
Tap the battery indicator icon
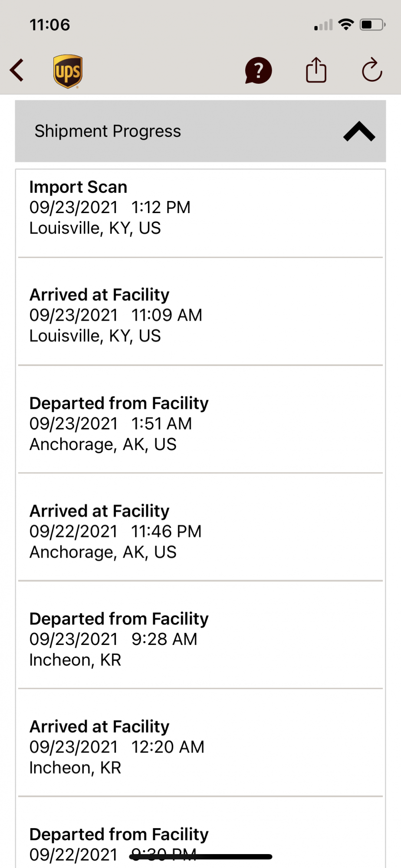pos(372,25)
